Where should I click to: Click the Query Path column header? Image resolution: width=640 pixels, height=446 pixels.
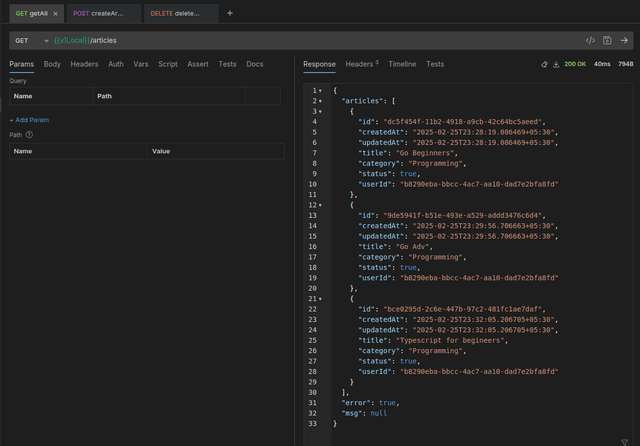click(x=169, y=96)
